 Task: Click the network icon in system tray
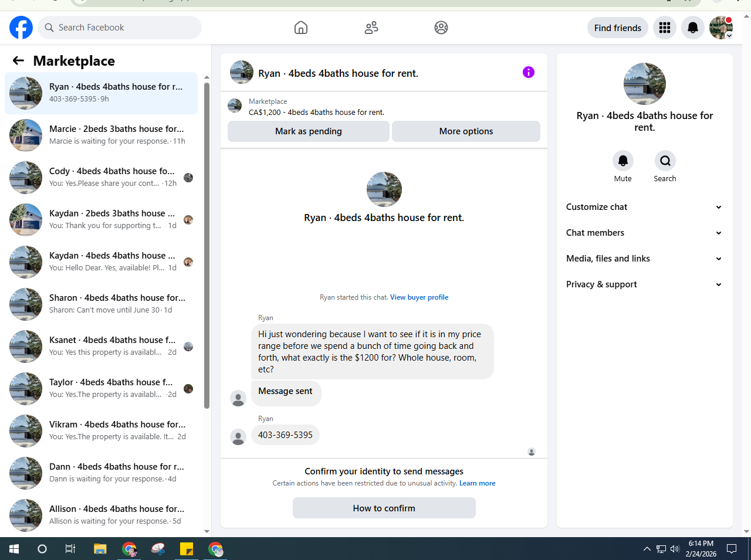click(661, 549)
